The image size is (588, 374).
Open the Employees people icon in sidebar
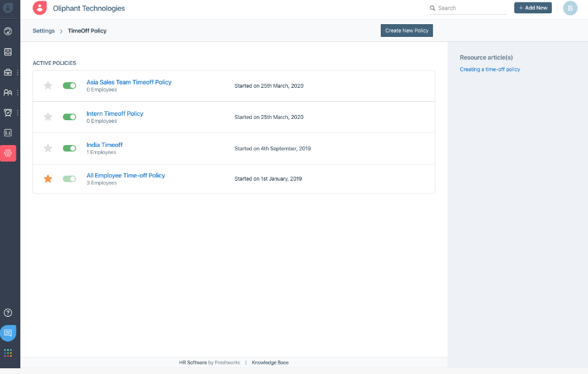pyautogui.click(x=8, y=92)
